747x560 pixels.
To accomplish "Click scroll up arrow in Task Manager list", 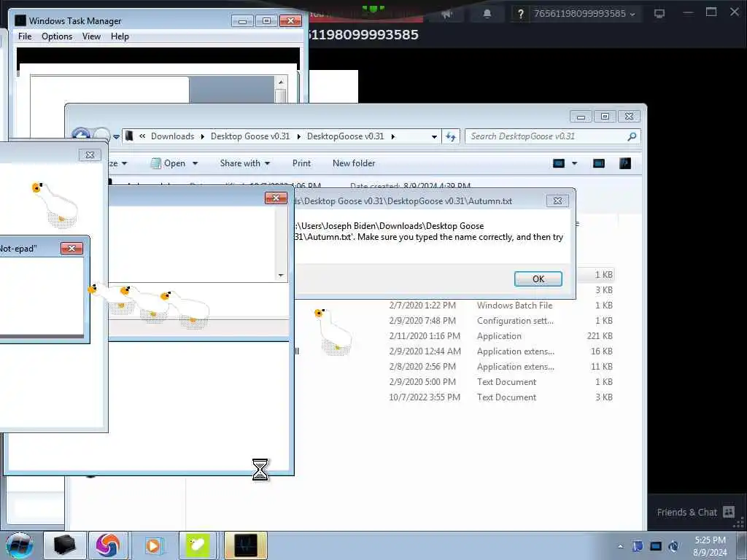I will [x=281, y=82].
